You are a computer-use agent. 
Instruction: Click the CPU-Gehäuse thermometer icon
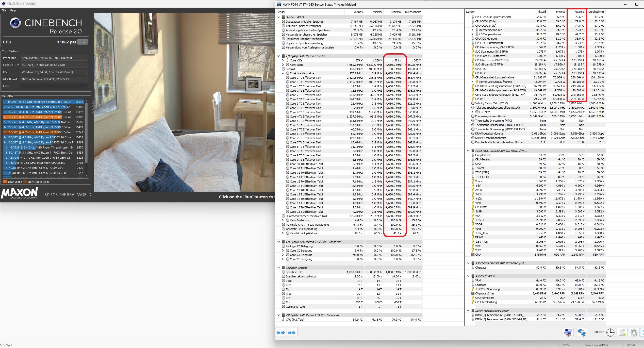[473, 17]
